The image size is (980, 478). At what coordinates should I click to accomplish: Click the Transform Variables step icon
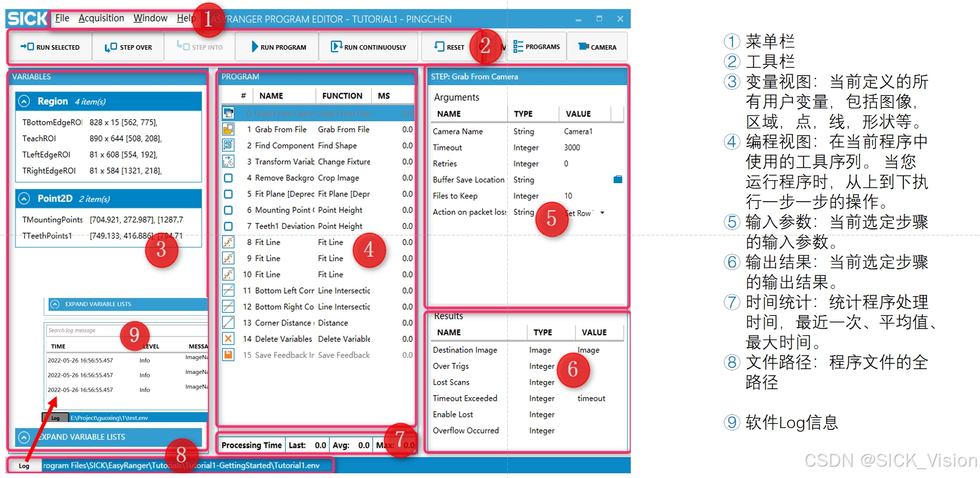point(228,161)
